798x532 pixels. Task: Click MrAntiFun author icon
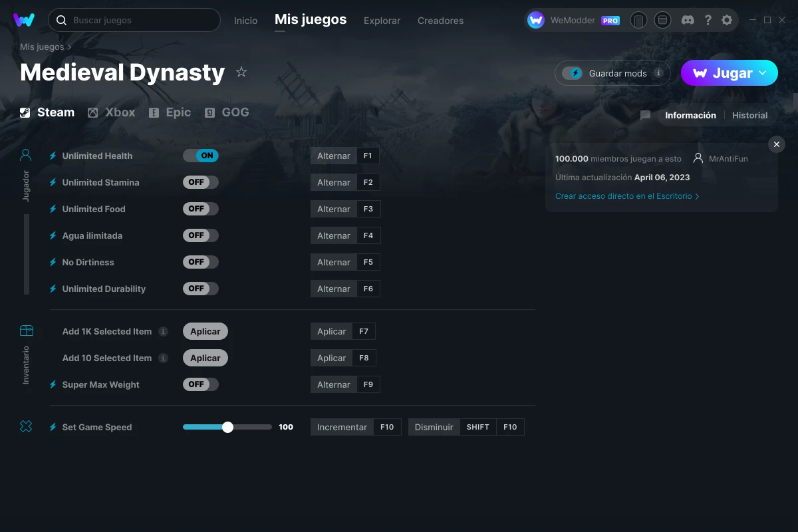click(x=698, y=158)
